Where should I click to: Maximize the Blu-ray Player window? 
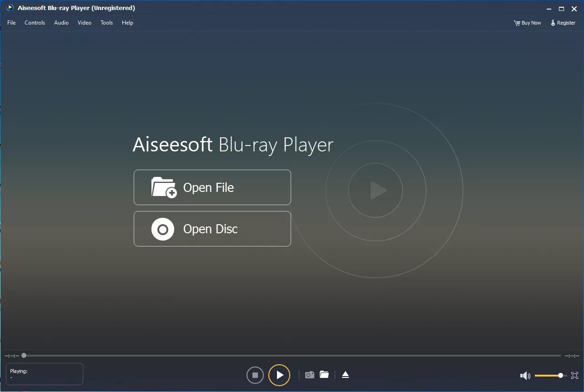[x=561, y=9]
